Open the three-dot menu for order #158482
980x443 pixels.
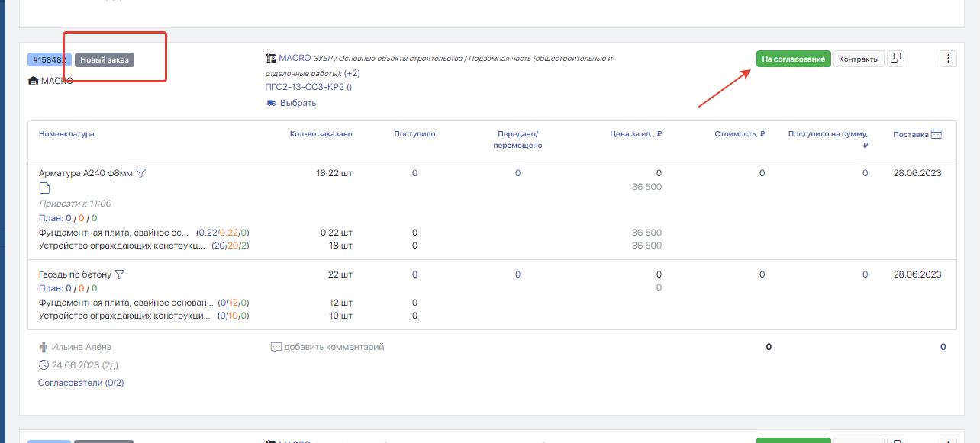tap(948, 59)
